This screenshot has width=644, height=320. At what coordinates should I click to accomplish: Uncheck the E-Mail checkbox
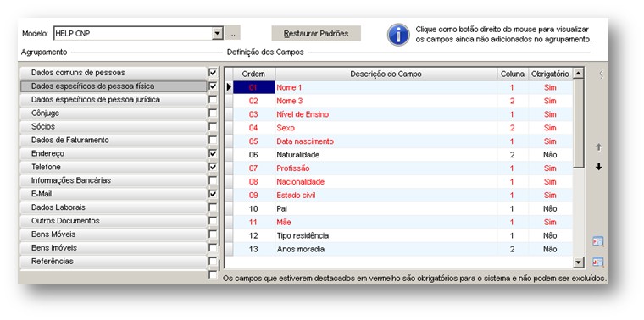tap(213, 194)
